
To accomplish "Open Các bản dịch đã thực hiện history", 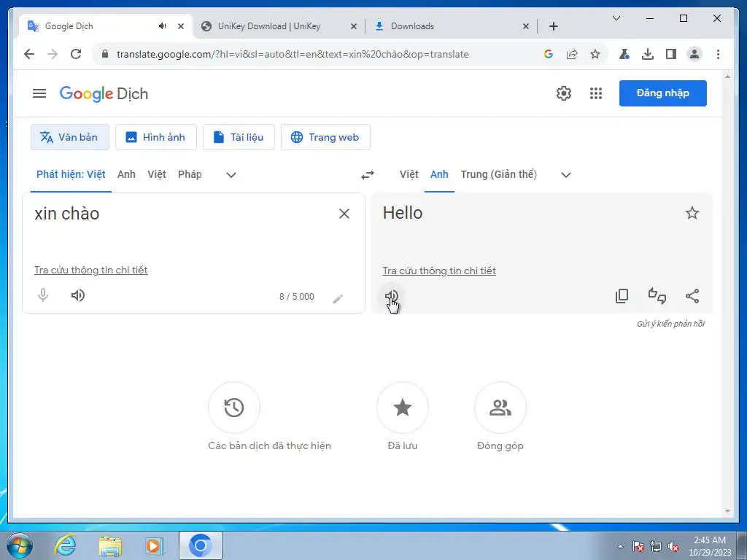I will 234,408.
